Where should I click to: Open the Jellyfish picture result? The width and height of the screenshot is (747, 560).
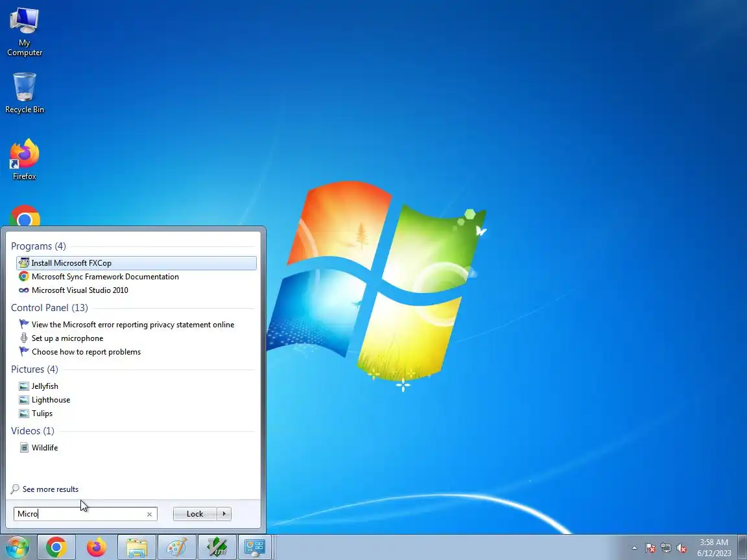coord(136,386)
